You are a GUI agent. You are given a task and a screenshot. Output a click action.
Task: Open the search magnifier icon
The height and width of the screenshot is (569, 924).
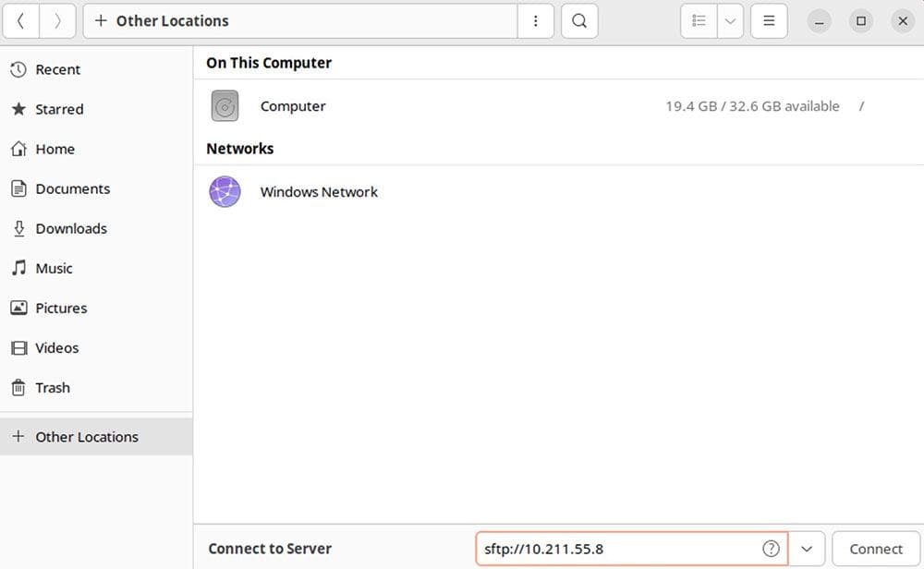[x=579, y=21]
